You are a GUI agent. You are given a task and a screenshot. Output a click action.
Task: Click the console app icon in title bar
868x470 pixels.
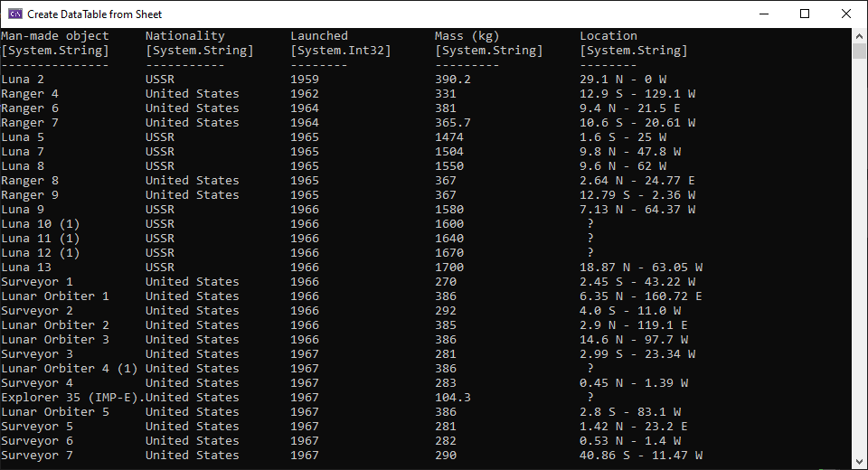pyautogui.click(x=14, y=14)
